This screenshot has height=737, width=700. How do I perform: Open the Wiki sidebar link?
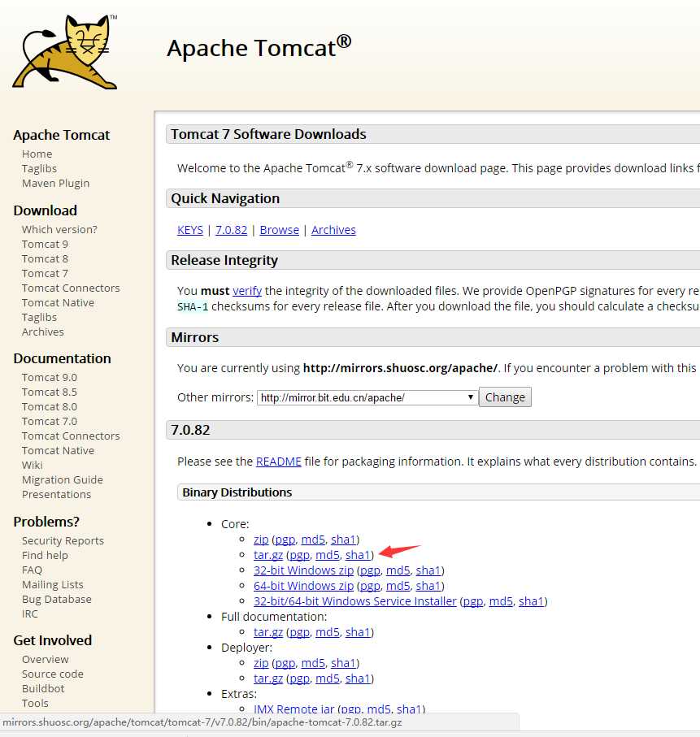(x=32, y=466)
